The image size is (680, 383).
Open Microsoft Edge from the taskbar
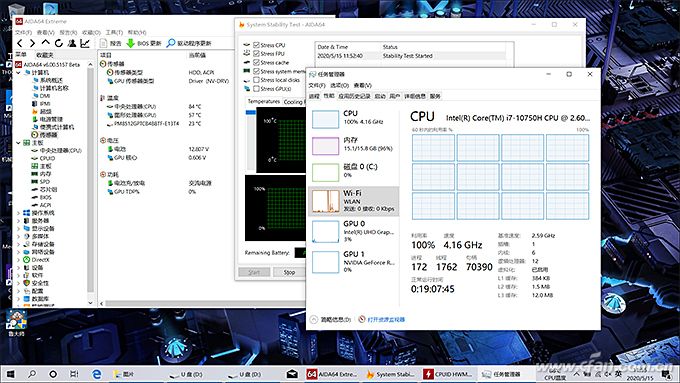pyautogui.click(x=96, y=374)
